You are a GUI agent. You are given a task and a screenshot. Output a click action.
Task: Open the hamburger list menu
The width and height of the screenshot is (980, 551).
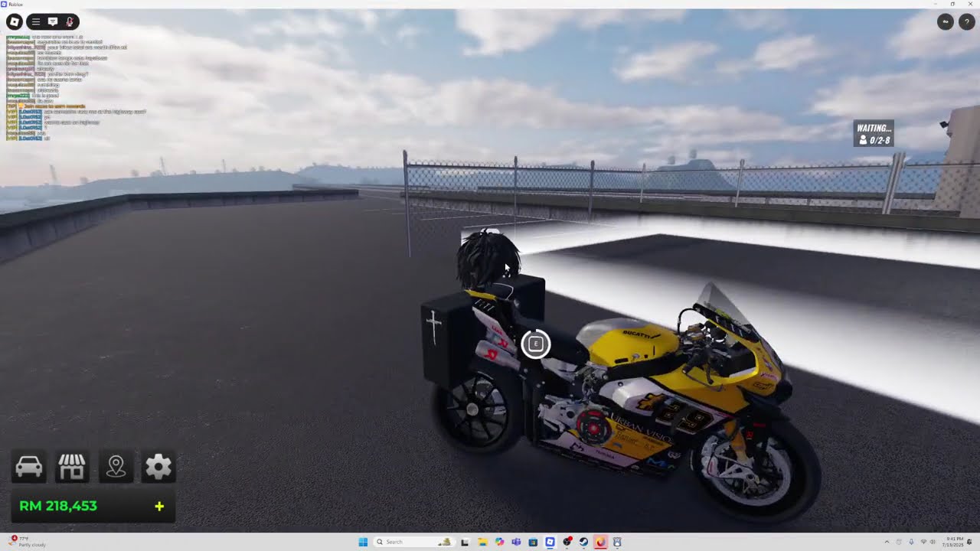point(36,22)
